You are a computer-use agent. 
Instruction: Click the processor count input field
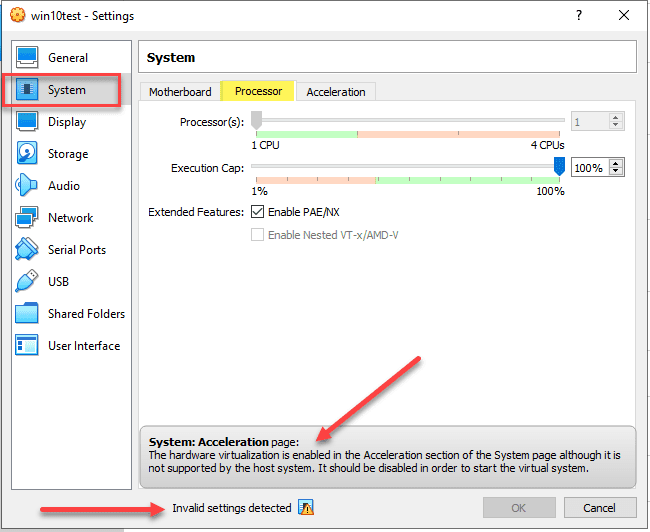590,121
